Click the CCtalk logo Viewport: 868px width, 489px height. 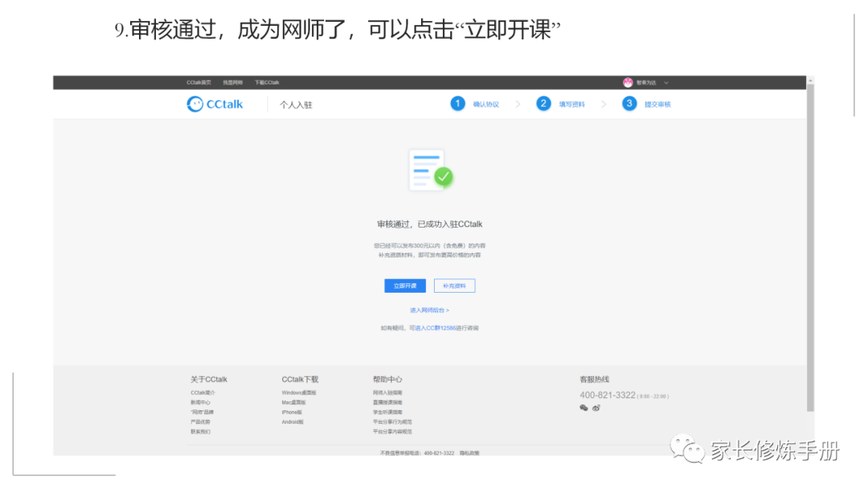pyautogui.click(x=215, y=104)
